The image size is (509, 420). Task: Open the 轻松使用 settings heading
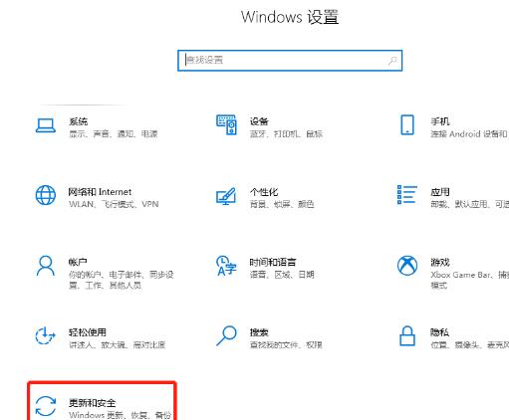[x=88, y=332]
